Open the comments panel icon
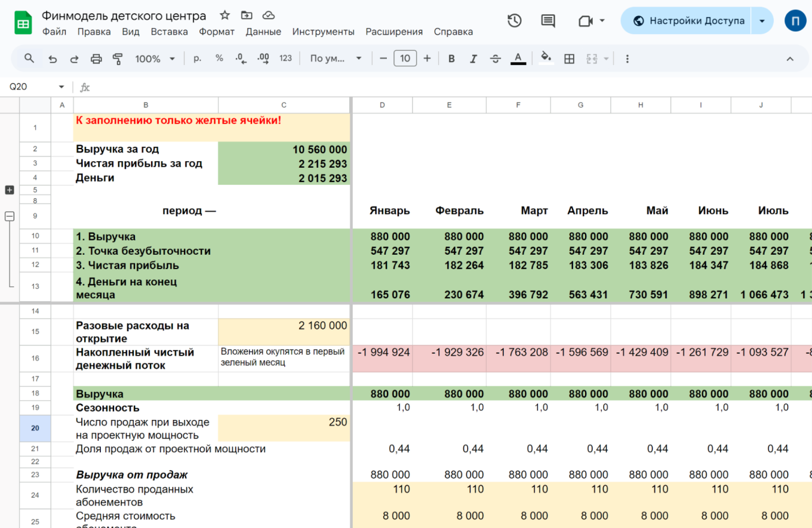Image resolution: width=812 pixels, height=528 pixels. (x=548, y=21)
